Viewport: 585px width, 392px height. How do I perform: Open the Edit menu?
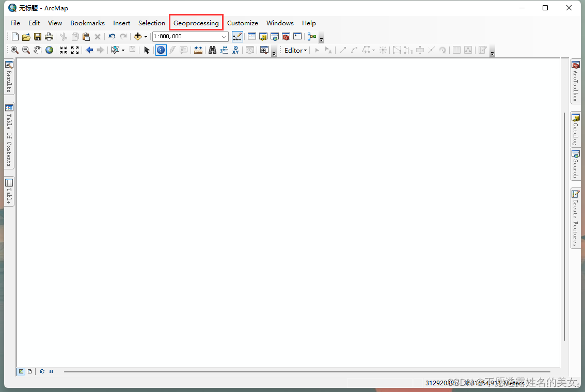point(34,23)
